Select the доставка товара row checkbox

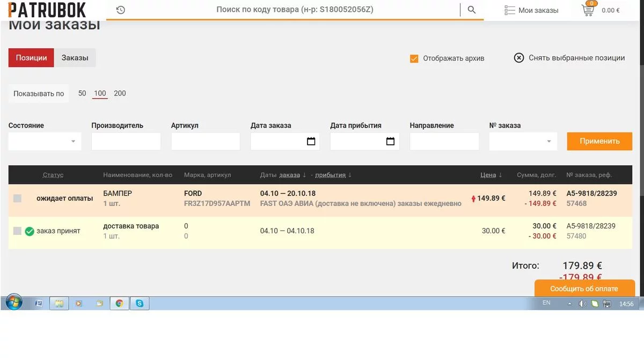point(18,231)
